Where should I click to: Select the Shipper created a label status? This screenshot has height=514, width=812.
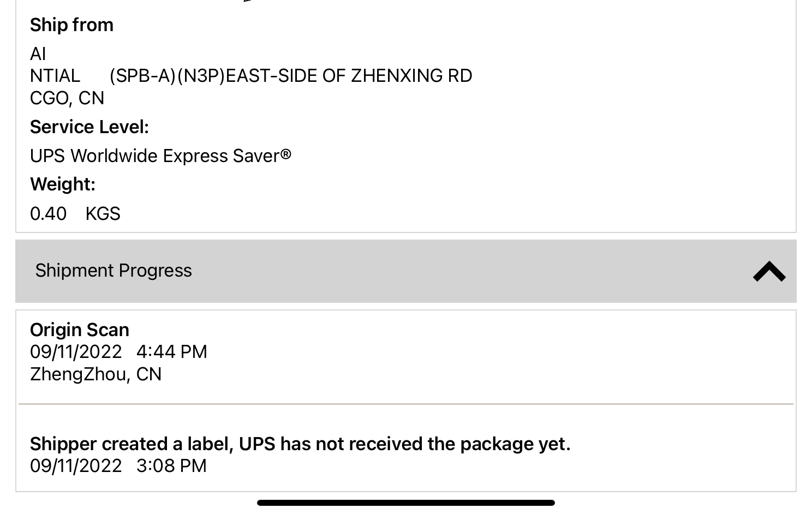(x=300, y=444)
